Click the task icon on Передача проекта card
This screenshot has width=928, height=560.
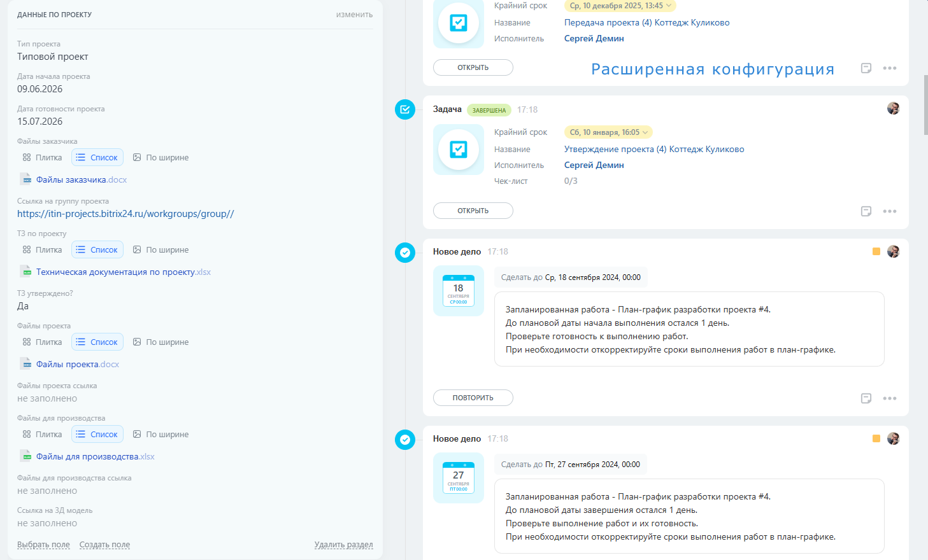[459, 23]
